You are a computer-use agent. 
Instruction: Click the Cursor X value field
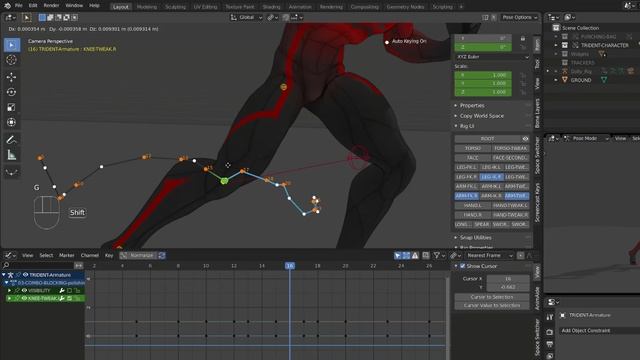[x=508, y=279]
